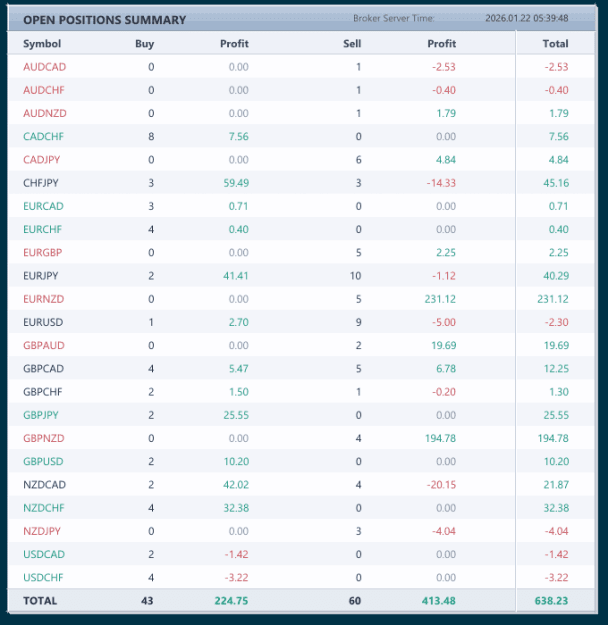
Task: Select the AUDCAD symbol row
Action: coord(301,67)
